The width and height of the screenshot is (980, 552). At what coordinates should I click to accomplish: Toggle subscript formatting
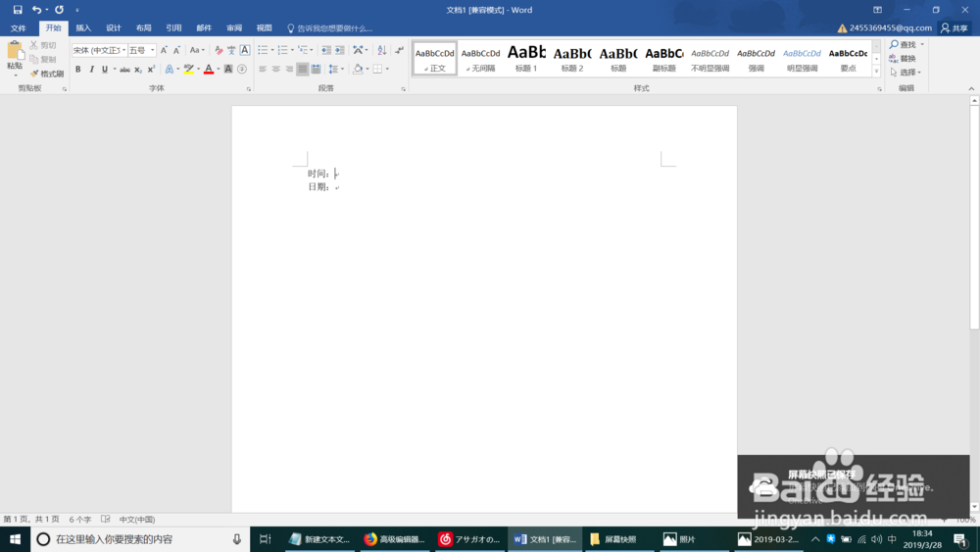(138, 69)
